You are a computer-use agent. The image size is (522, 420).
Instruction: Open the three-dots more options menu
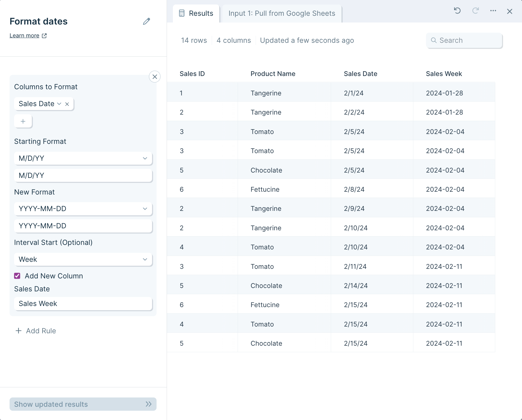[x=493, y=11]
